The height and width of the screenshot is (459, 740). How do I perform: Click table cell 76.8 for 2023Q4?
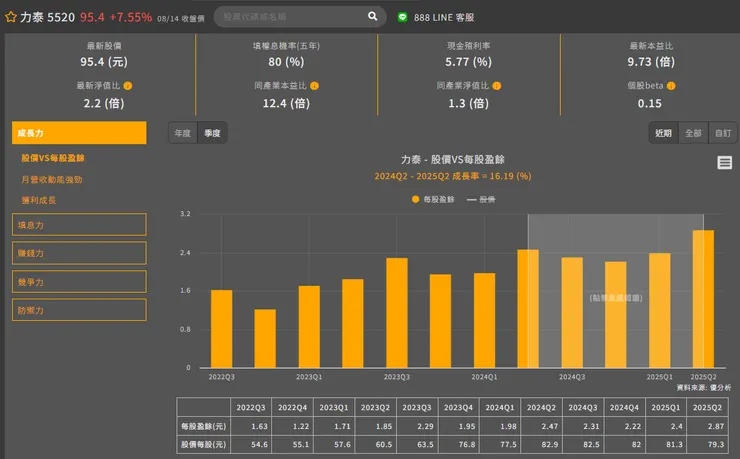[x=458, y=444]
